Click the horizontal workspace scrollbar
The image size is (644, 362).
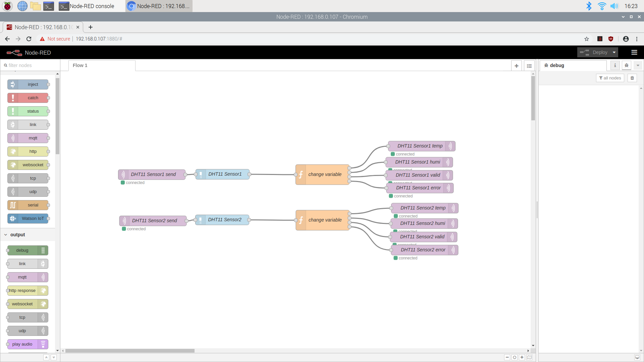[130, 351]
